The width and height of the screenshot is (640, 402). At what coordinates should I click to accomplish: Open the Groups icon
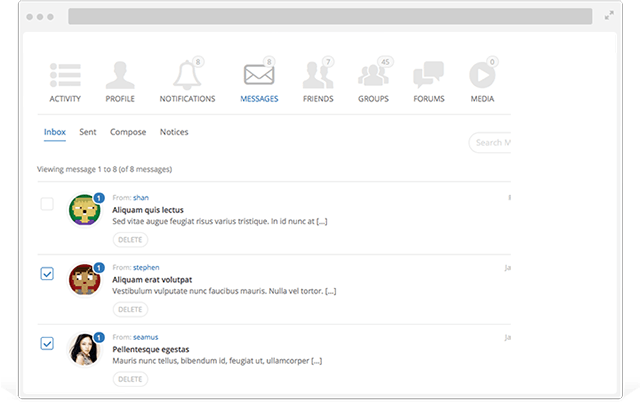[x=373, y=76]
